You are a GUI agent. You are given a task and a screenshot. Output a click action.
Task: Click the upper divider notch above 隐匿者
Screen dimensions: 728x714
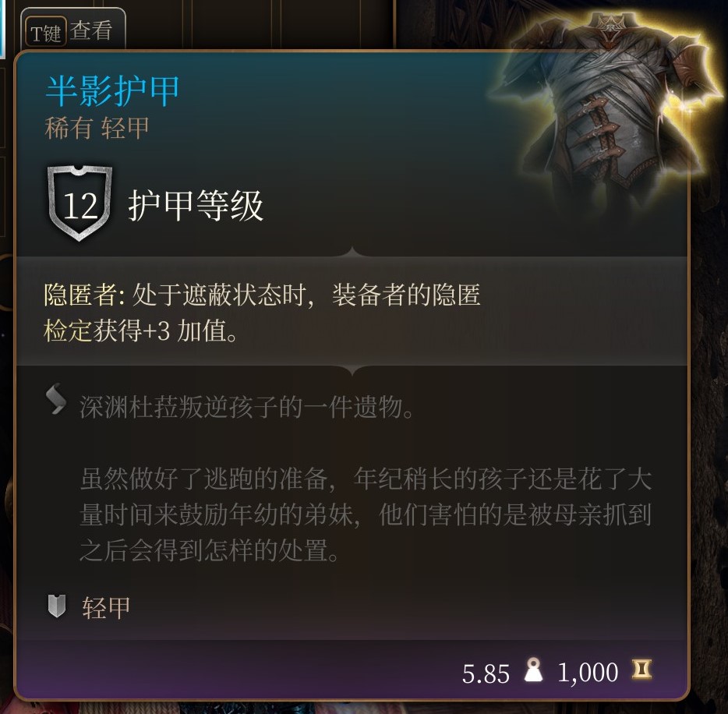(352, 252)
